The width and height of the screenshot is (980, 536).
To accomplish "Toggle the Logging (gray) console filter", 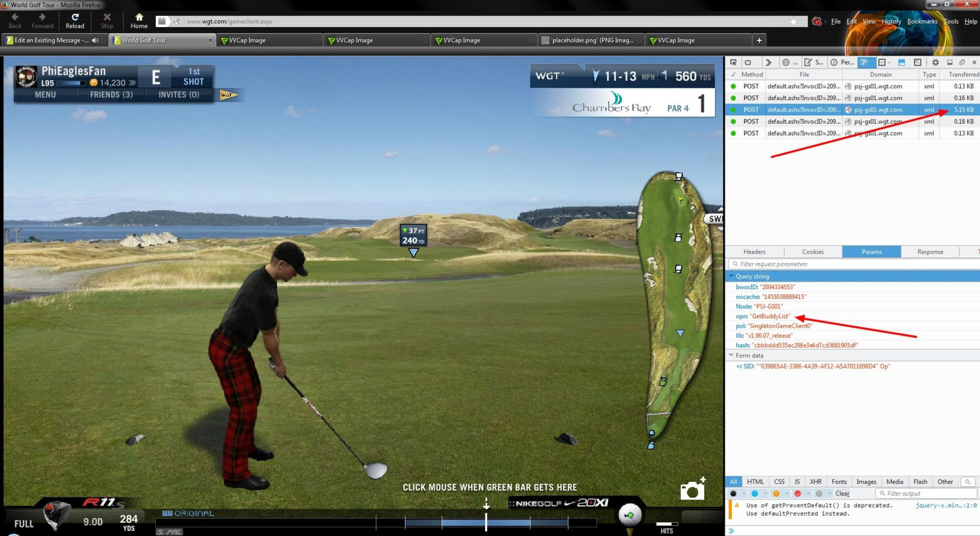I will (x=819, y=493).
